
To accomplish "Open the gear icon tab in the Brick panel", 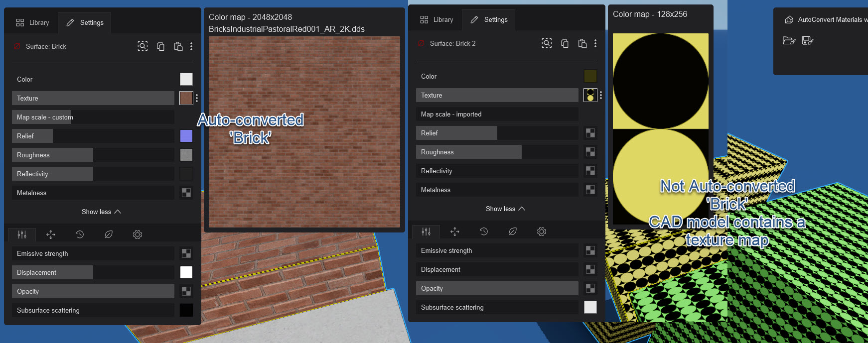I will (138, 234).
